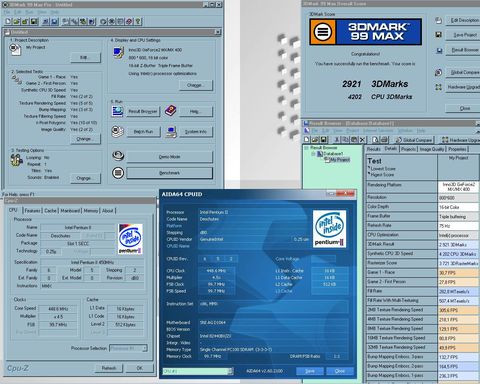
Task: Collapse the Result Browser root tree node
Action: [x=306, y=148]
